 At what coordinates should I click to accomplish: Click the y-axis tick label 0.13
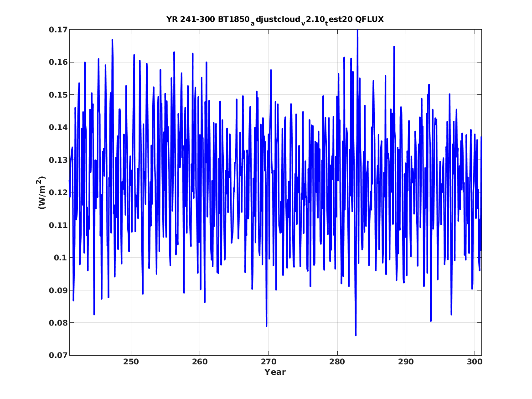tap(58, 160)
